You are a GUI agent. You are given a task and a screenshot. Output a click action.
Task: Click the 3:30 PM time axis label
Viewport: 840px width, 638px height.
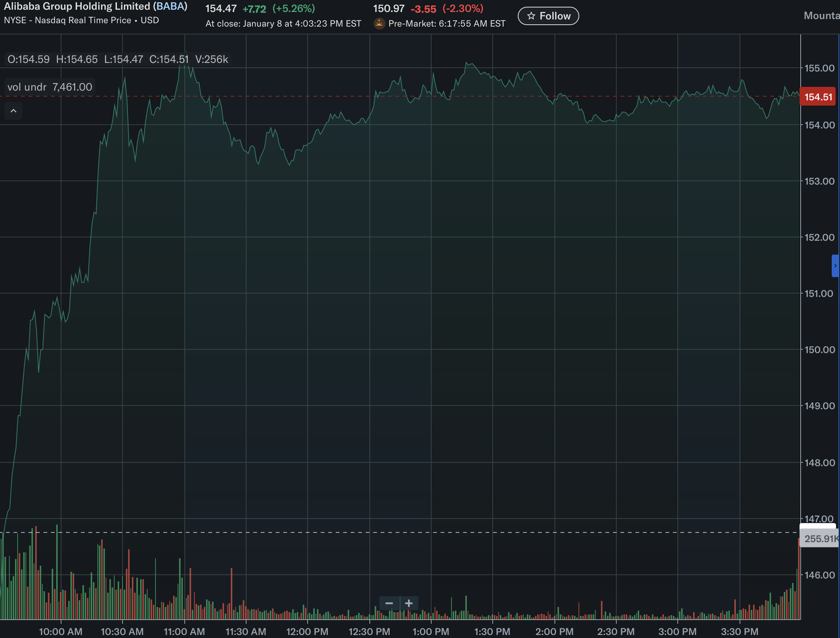[739, 631]
